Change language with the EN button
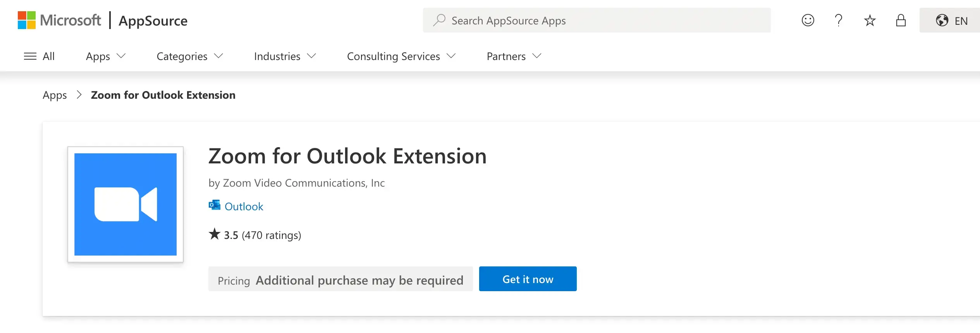 pyautogui.click(x=951, y=21)
